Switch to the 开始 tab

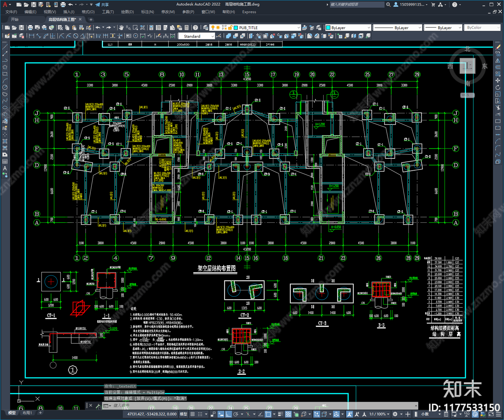[15, 20]
